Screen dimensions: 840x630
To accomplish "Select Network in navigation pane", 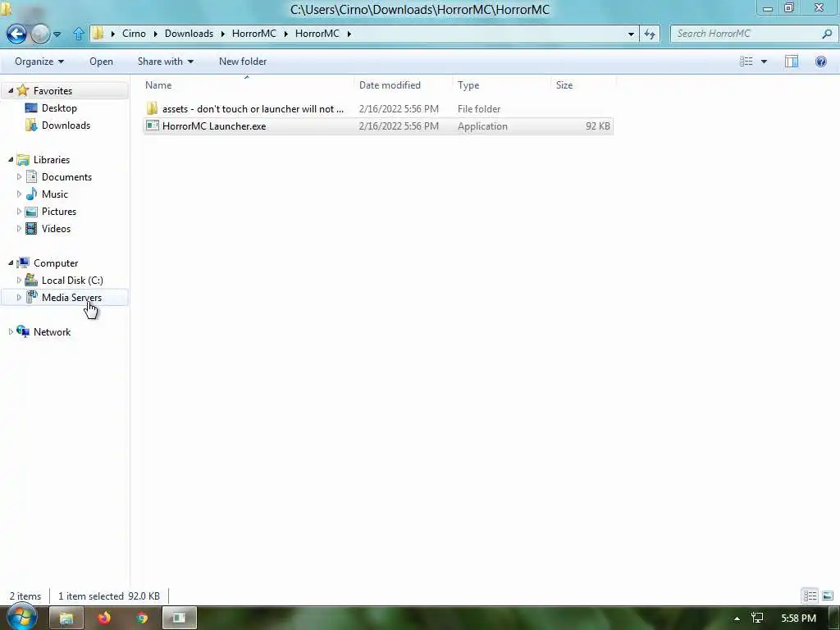I will pos(52,332).
